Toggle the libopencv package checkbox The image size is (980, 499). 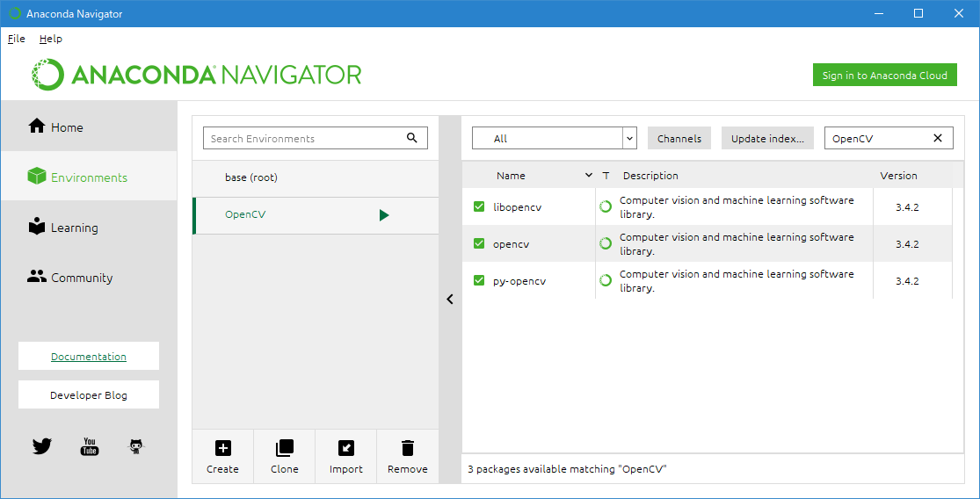[x=479, y=206]
